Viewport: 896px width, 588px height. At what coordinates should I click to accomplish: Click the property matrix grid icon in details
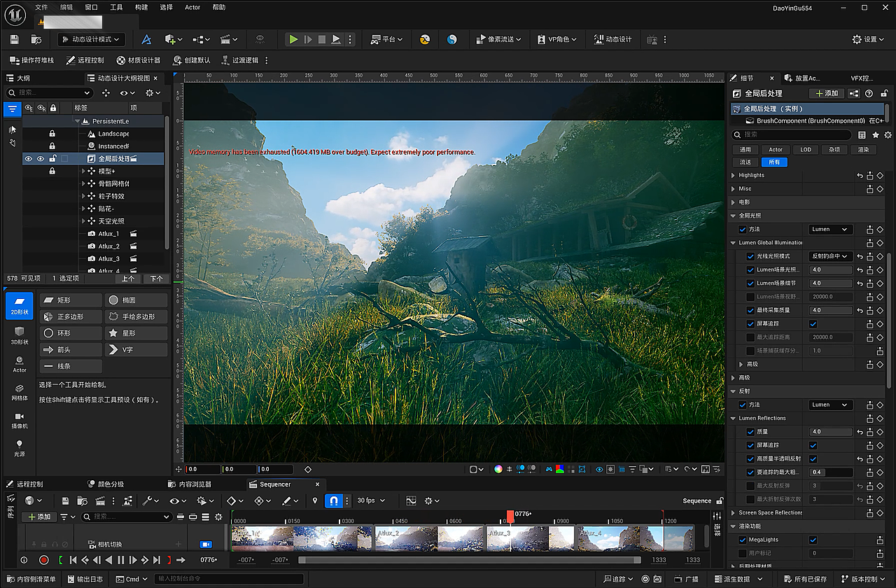(862, 134)
